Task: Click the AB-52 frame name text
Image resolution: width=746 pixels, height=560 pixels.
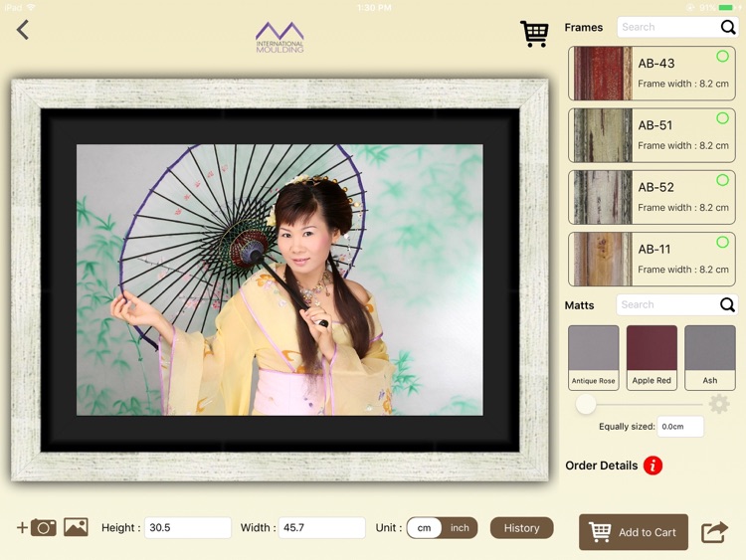Action: point(655,187)
